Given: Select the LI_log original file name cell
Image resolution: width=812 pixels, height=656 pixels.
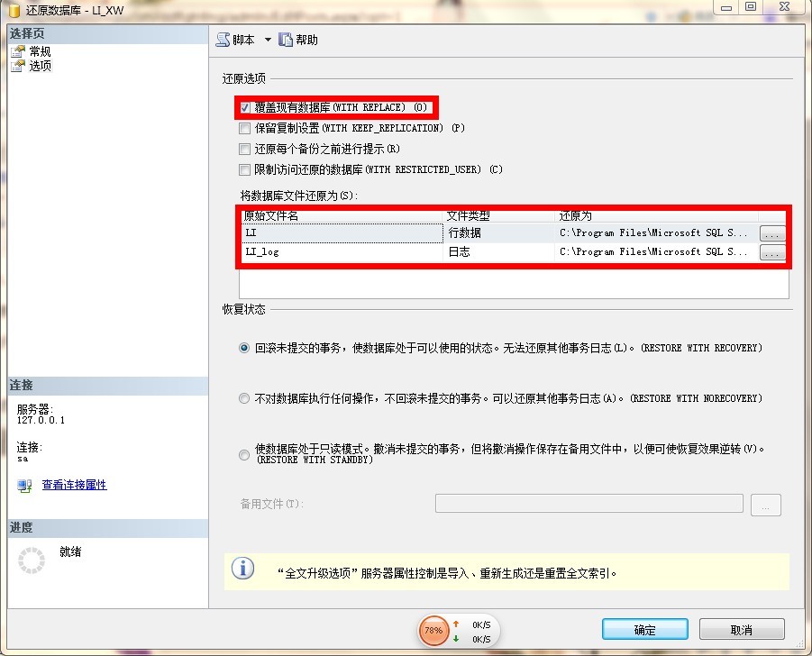Looking at the screenshot, I should tap(342, 252).
